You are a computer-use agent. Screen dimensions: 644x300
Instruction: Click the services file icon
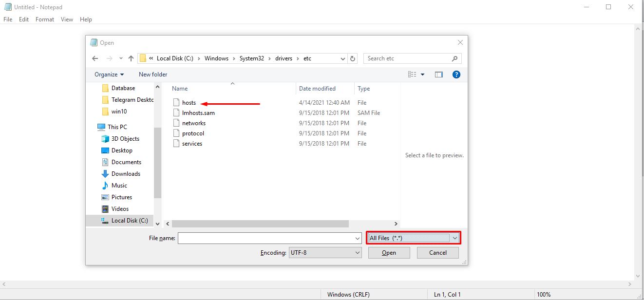tap(177, 144)
